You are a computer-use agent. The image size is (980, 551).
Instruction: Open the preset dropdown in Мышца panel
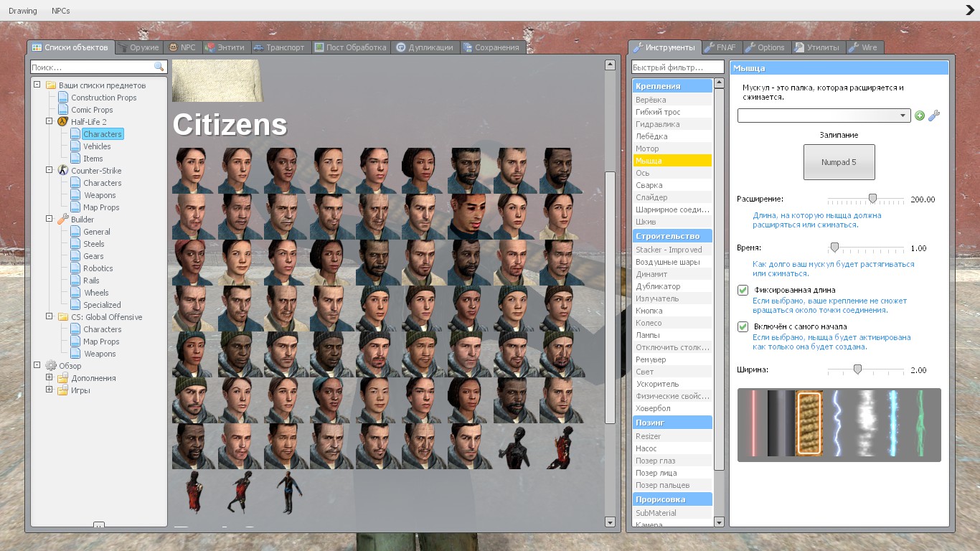(824, 116)
